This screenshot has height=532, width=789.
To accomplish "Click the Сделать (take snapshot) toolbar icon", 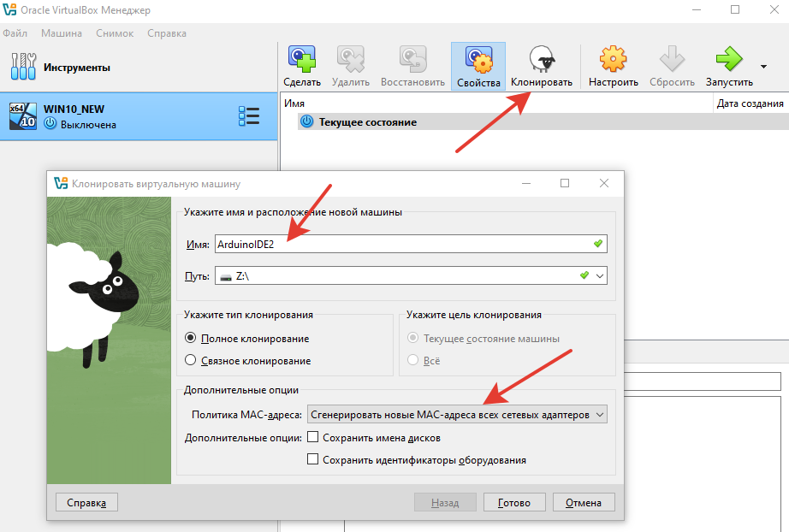I will (x=302, y=59).
